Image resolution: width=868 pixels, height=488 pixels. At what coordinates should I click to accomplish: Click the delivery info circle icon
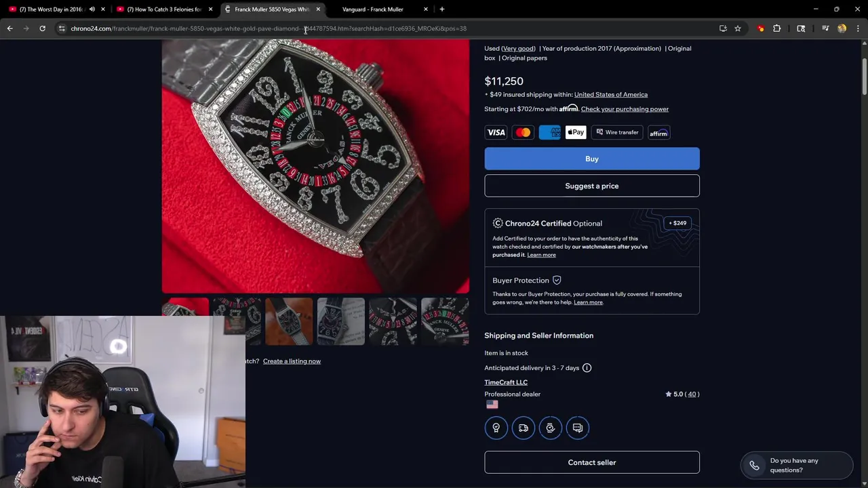point(587,368)
